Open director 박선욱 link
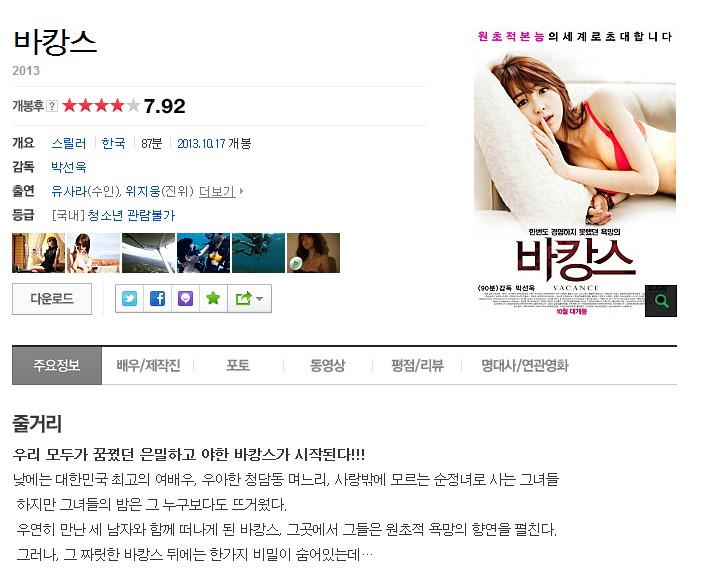 [69, 167]
